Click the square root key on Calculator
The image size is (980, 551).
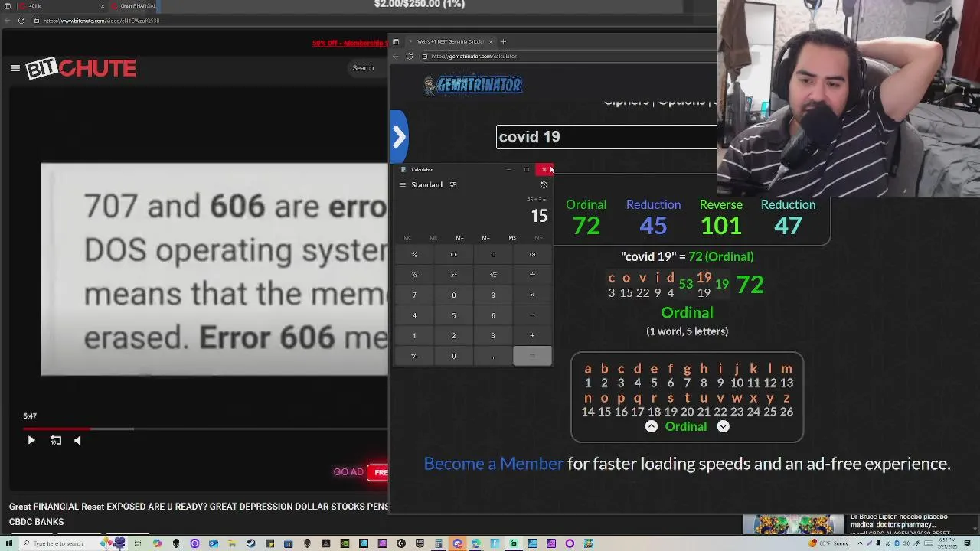click(493, 275)
